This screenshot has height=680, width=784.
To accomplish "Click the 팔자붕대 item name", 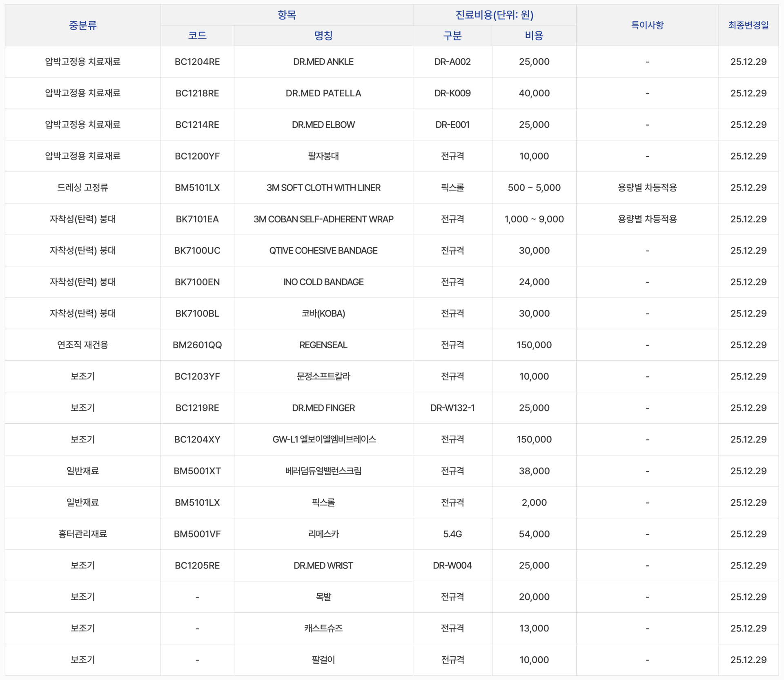I will coord(323,156).
